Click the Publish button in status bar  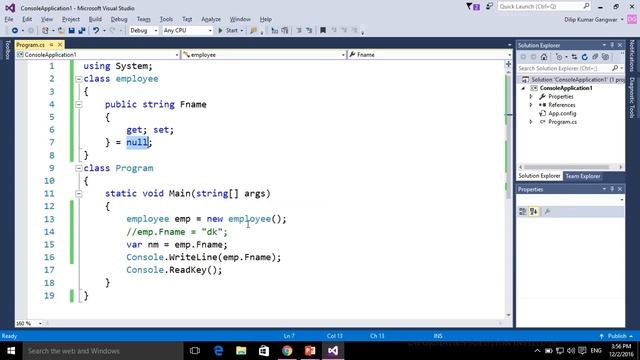point(617,336)
